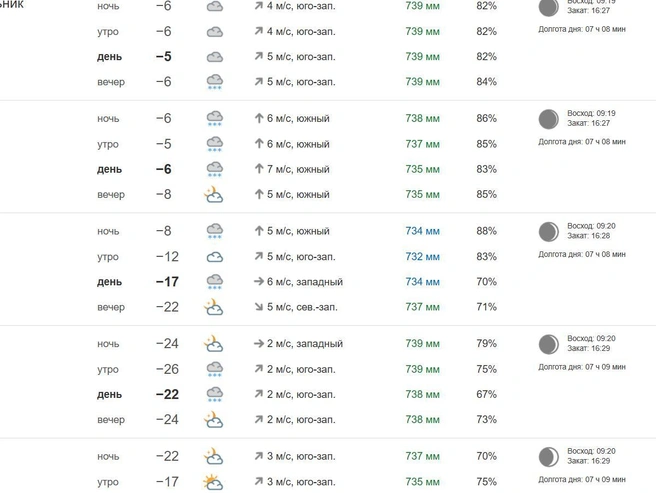The width and height of the screenshot is (656, 493).
Task: Click the moon phase icon beside Восход: 09:20, Закат: 16:28
Action: pos(548,231)
